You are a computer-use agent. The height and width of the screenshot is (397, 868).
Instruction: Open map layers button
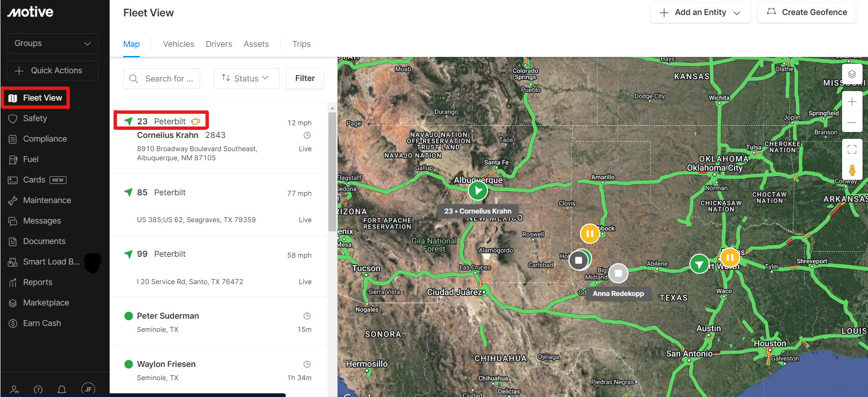852,74
